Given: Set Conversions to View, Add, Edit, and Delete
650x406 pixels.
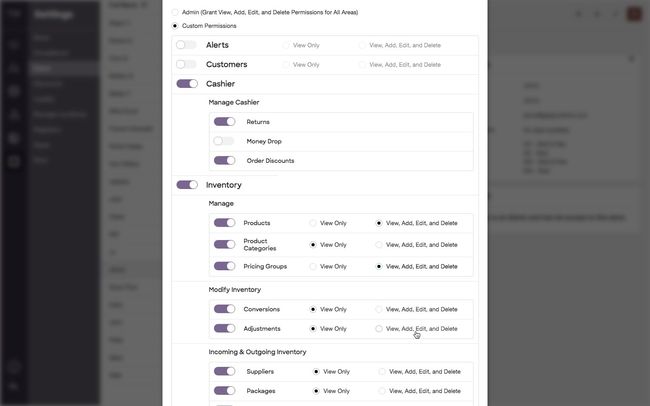Looking at the screenshot, I should pos(378,309).
